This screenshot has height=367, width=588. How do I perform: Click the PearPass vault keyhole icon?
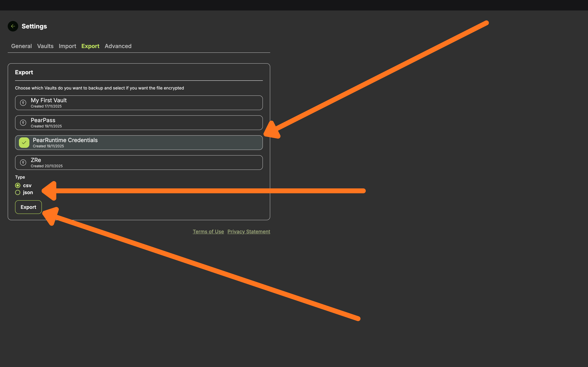(23, 123)
